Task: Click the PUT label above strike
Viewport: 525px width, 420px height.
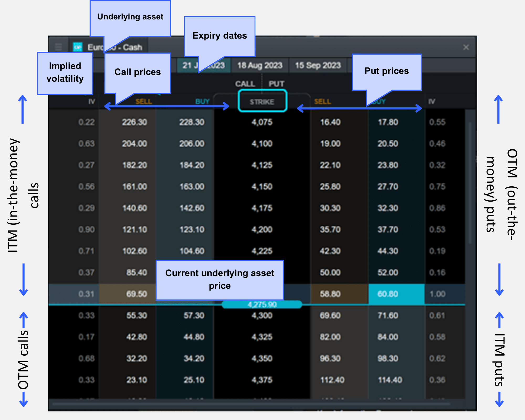Action: [x=276, y=84]
